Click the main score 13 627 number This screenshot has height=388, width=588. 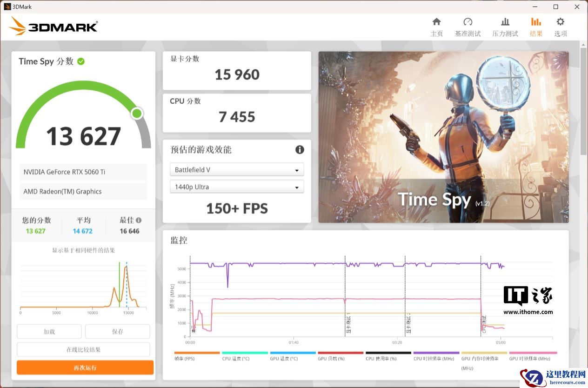click(83, 136)
